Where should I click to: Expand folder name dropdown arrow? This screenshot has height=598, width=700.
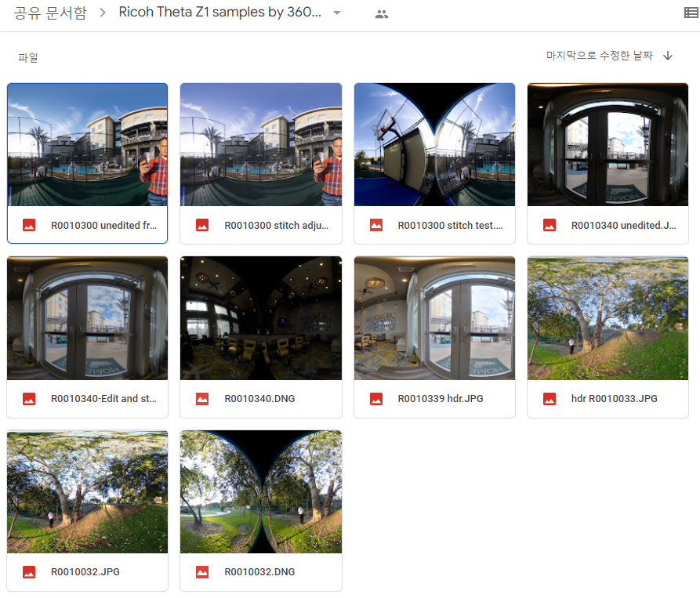(337, 13)
